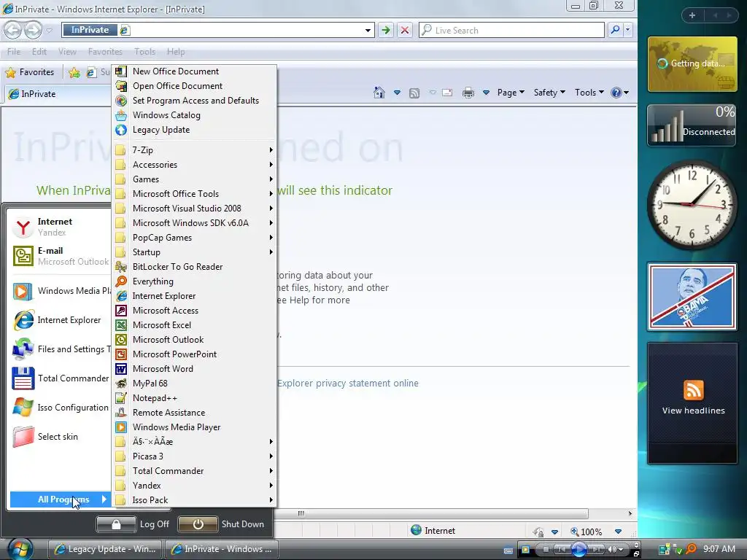Image resolution: width=747 pixels, height=560 pixels.
Task: Expand PopCap Games folder
Action: pyautogui.click(x=194, y=238)
